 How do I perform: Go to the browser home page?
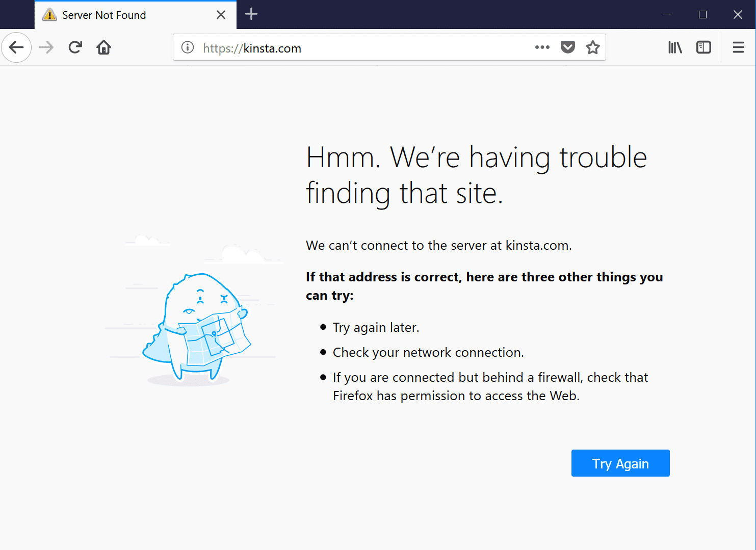[x=103, y=47]
